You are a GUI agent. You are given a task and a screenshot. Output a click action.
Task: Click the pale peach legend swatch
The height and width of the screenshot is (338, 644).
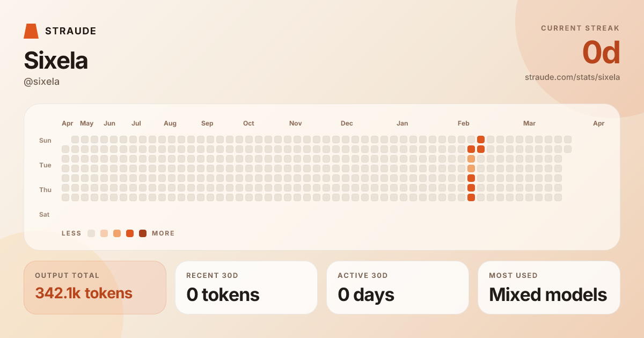(104, 233)
